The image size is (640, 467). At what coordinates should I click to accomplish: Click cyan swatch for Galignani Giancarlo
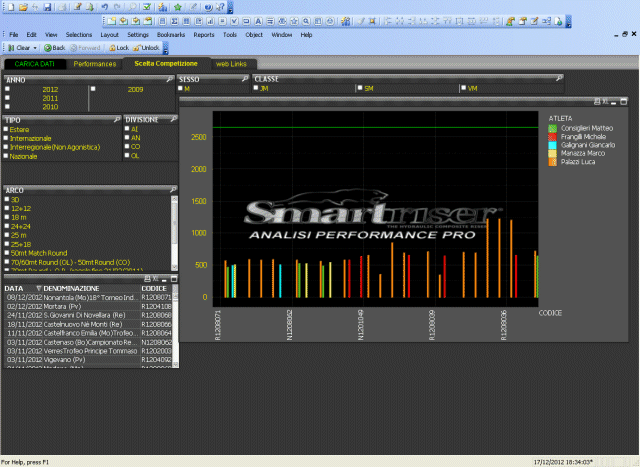(552, 145)
